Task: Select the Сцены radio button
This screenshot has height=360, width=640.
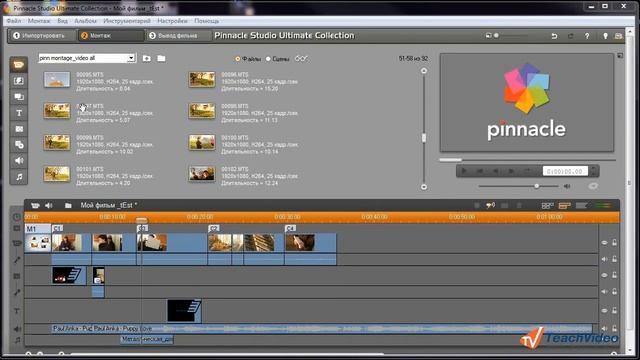Action: [268, 59]
